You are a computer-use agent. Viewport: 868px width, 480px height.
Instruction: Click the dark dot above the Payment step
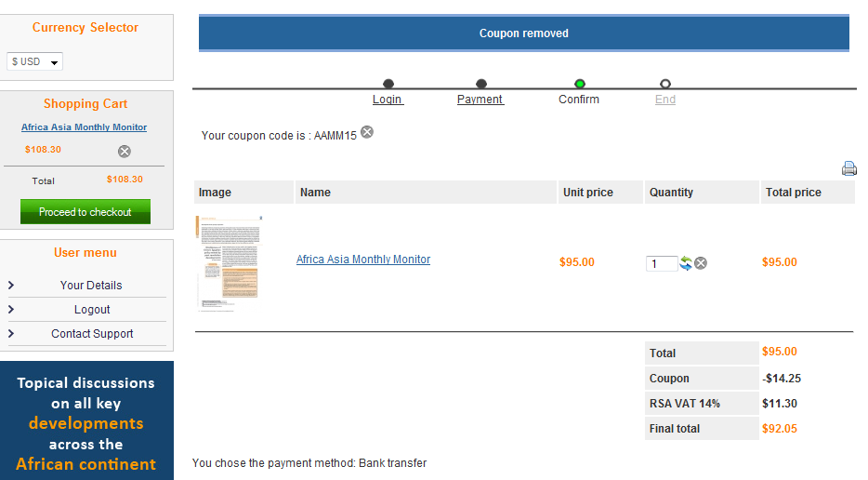pyautogui.click(x=481, y=84)
